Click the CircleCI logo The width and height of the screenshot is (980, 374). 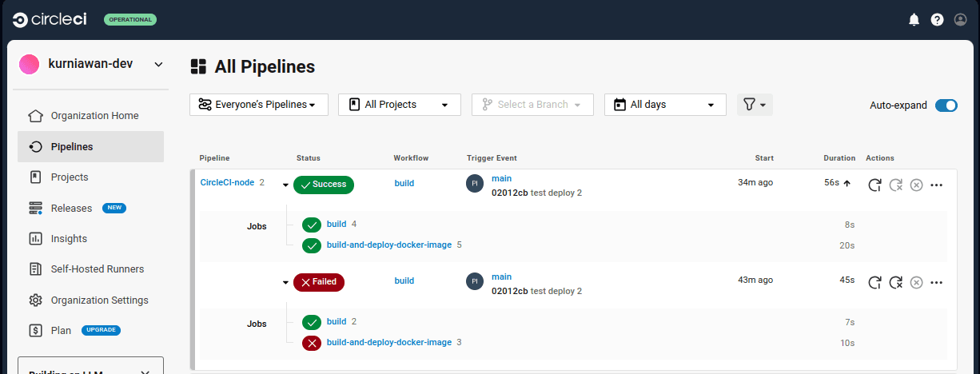pyautogui.click(x=50, y=19)
